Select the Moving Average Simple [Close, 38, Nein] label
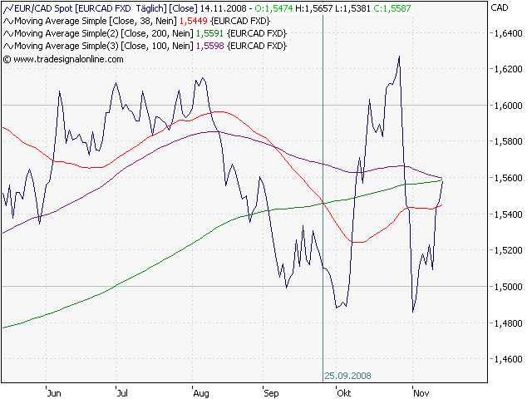The image size is (532, 399). 96,21
